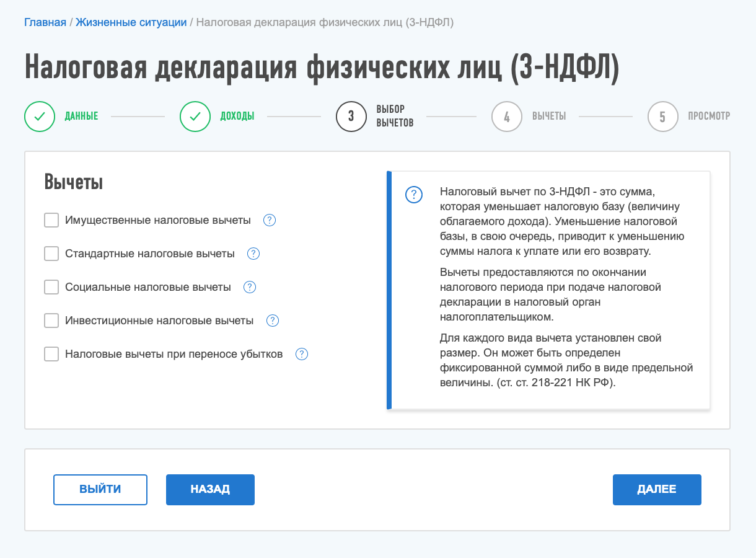The width and height of the screenshot is (756, 558).
Task: Click the paragraph starting with Налоговый вычет по 3-НДФЛ
Action: click(561, 221)
